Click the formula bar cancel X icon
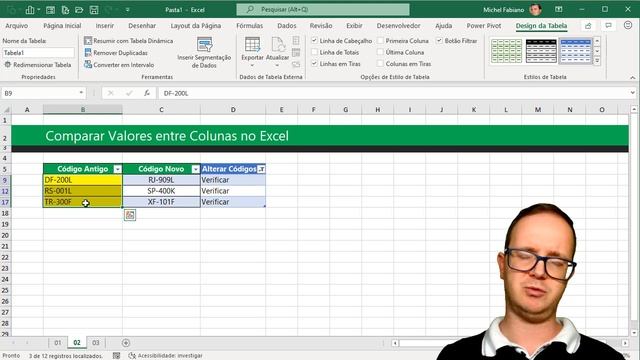The image size is (640, 360). click(111, 93)
